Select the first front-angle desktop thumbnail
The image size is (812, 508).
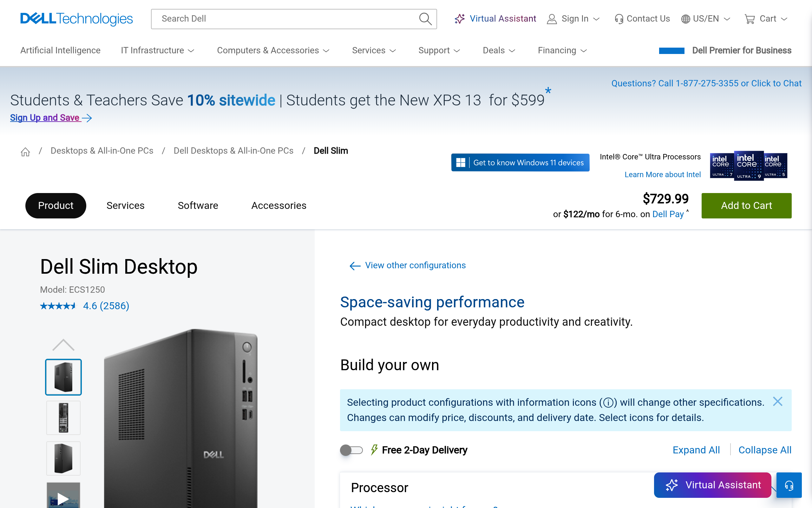coord(63,377)
